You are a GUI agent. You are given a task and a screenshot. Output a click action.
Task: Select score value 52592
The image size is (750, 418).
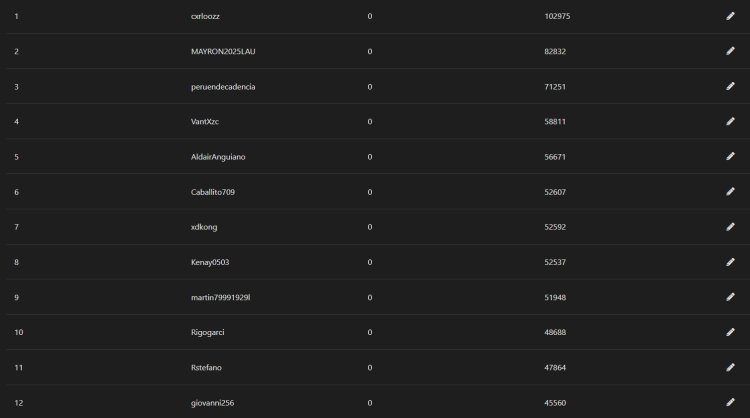point(555,227)
